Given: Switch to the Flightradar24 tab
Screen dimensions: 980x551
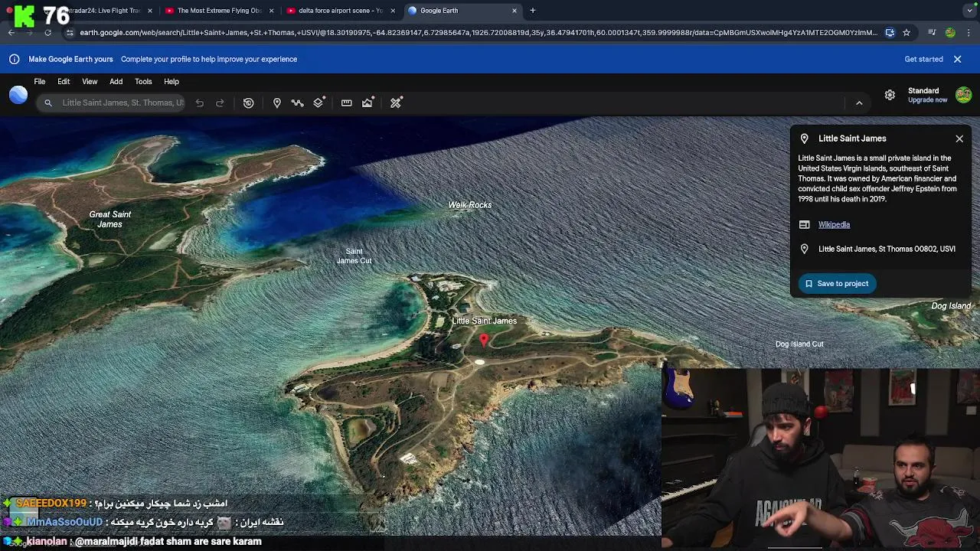Looking at the screenshot, I should [100, 11].
